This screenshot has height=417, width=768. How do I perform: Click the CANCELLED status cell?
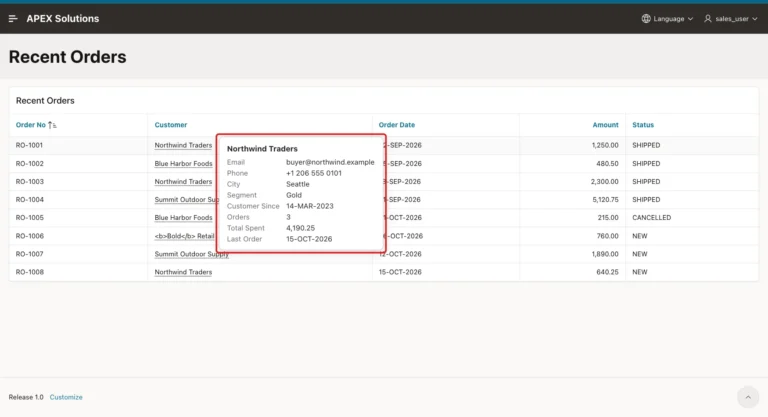click(x=651, y=218)
